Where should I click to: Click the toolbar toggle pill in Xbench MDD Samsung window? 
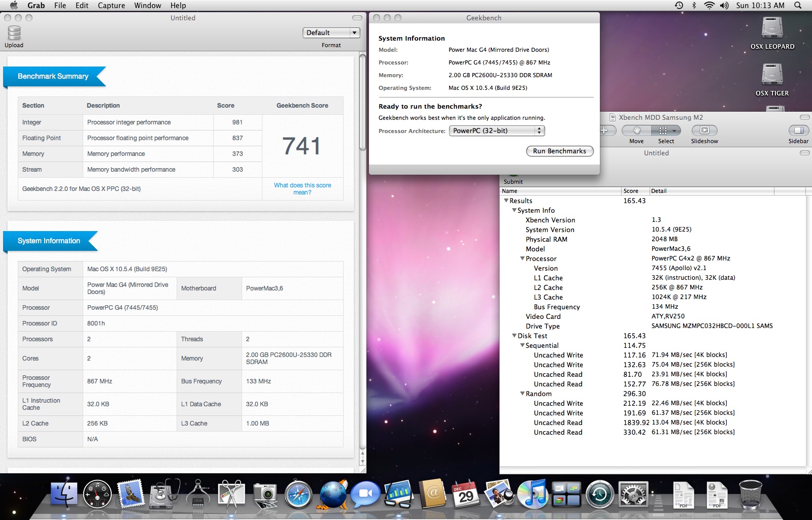point(804,117)
